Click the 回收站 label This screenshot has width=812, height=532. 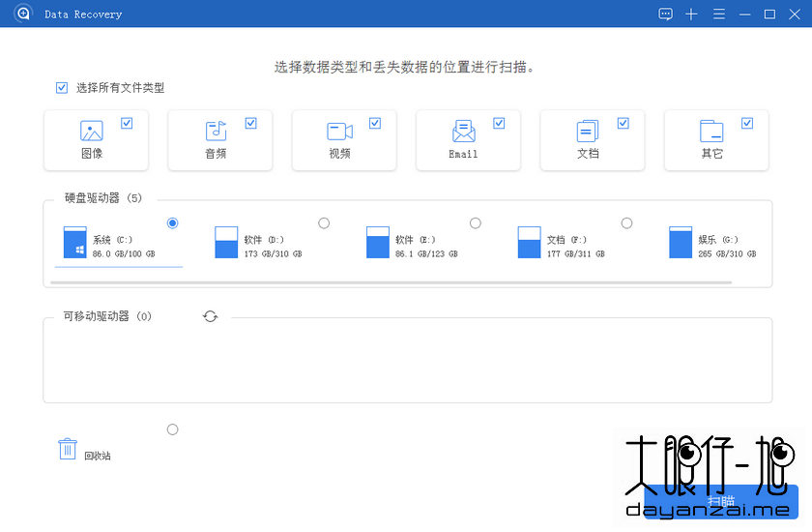point(98,456)
